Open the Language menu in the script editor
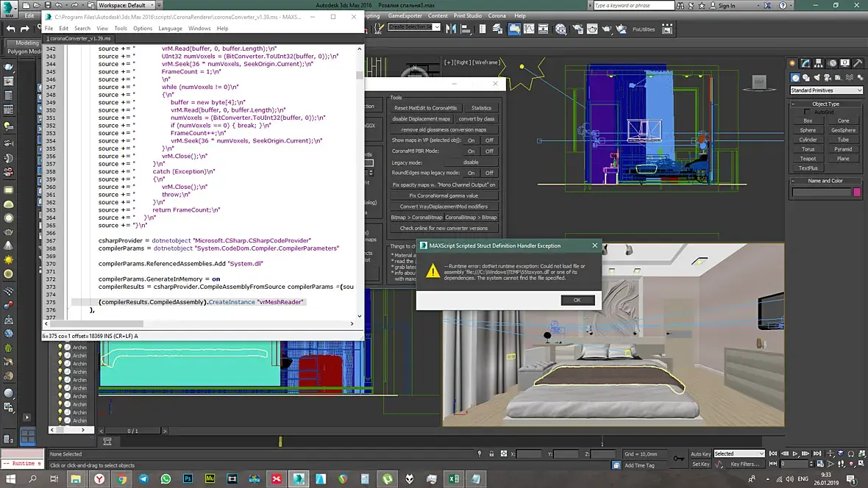Viewport: 868px width, 488px height. 170,29
